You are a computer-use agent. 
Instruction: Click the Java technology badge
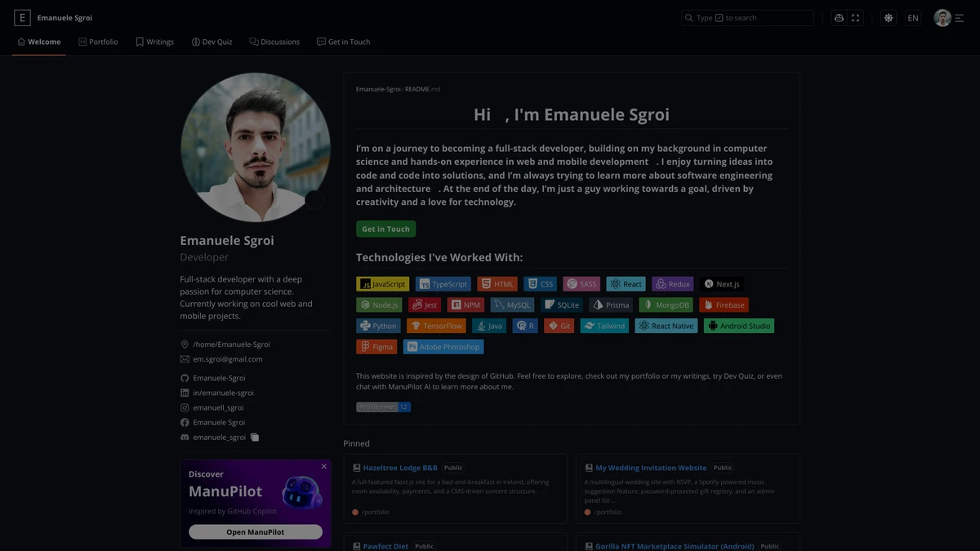[x=489, y=326]
